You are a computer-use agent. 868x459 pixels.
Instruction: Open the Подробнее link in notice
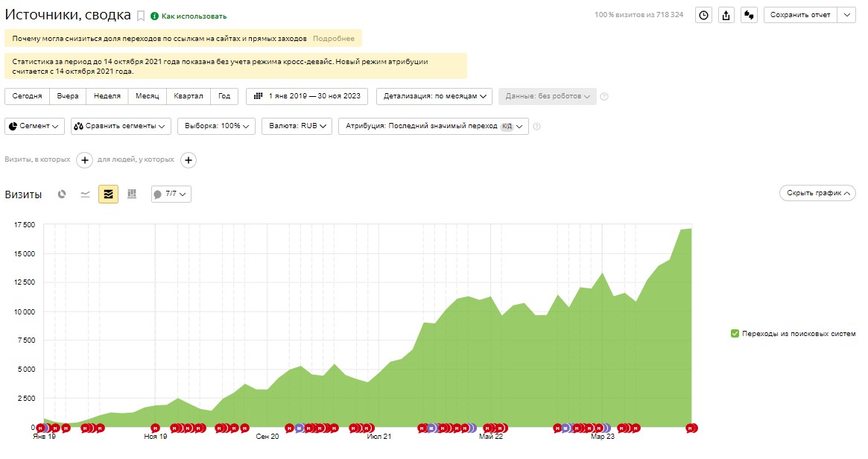point(334,39)
